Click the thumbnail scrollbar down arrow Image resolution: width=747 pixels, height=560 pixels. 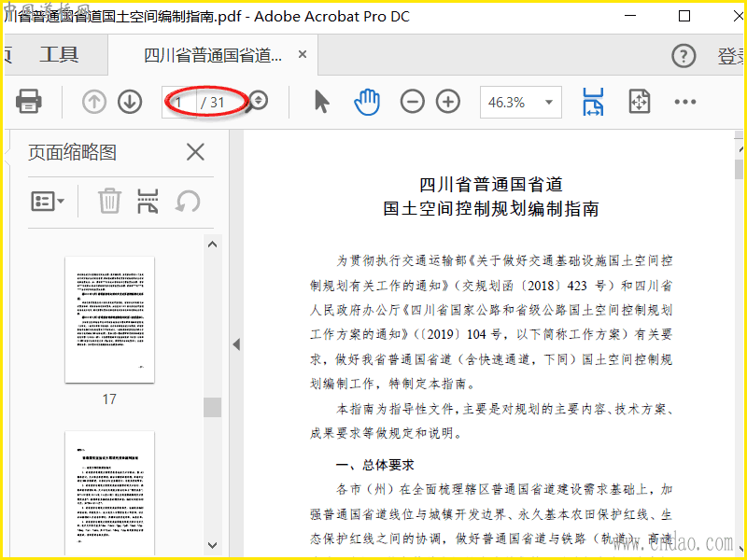point(213,545)
